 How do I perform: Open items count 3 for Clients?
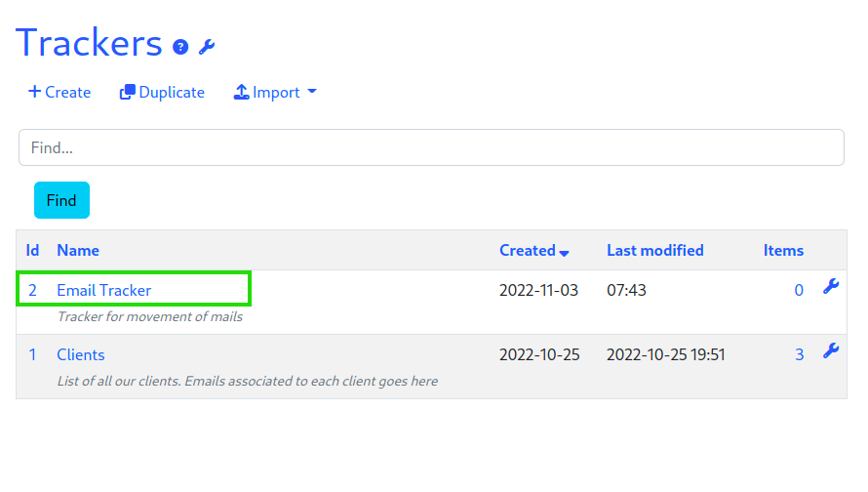800,354
